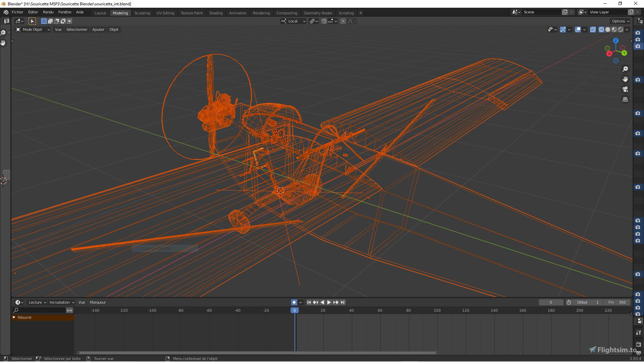Open the Lecture playback dropdown
The height and width of the screenshot is (362, 644).
[37, 302]
